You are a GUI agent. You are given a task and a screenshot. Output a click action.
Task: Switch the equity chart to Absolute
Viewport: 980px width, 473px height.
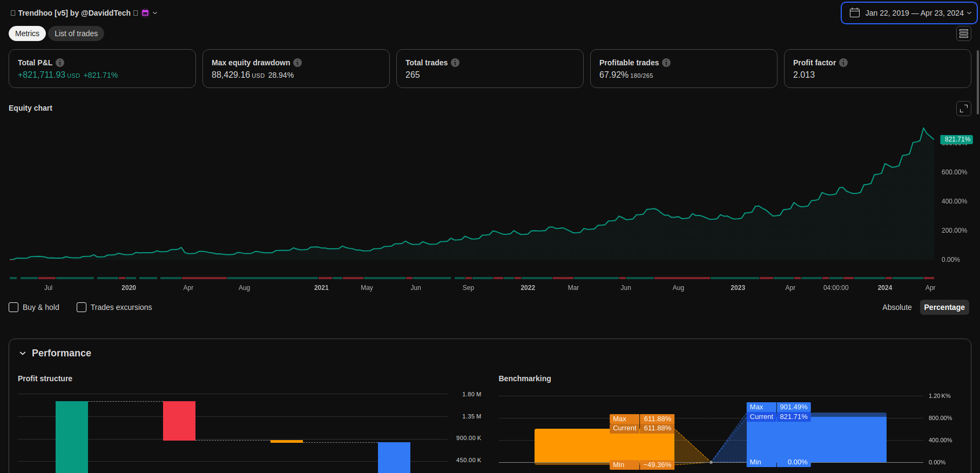click(896, 307)
